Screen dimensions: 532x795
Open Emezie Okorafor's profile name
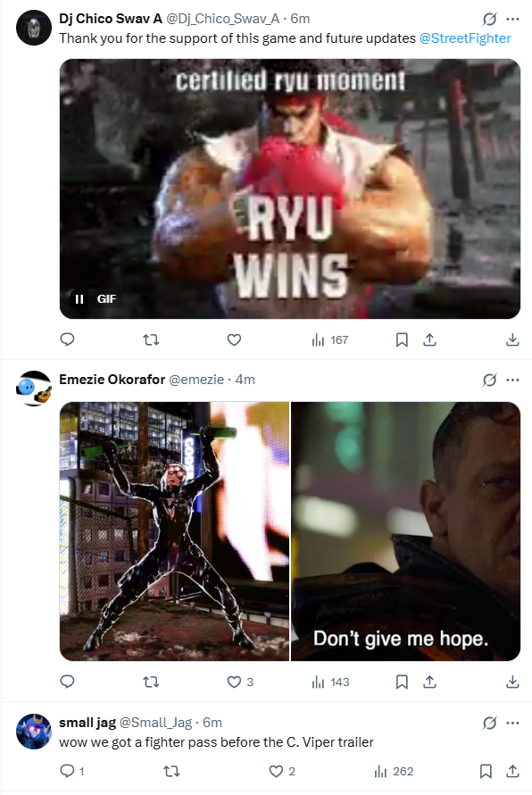point(112,380)
